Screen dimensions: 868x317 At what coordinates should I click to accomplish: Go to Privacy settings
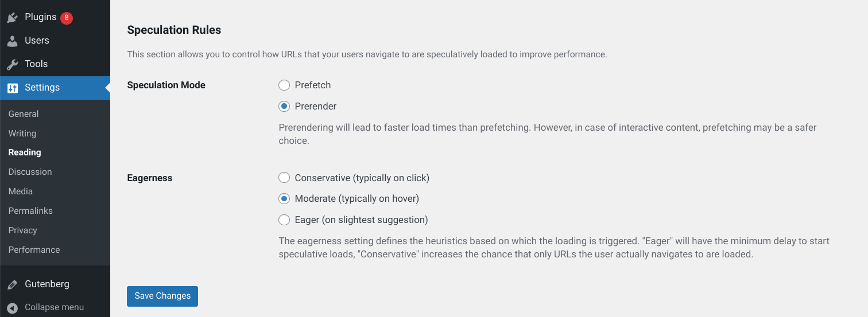(23, 230)
